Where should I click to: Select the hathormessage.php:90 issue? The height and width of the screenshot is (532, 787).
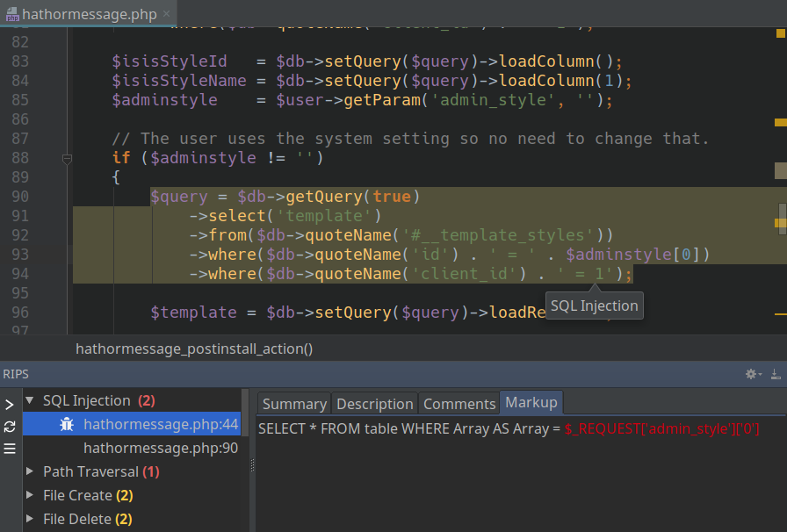161,449
